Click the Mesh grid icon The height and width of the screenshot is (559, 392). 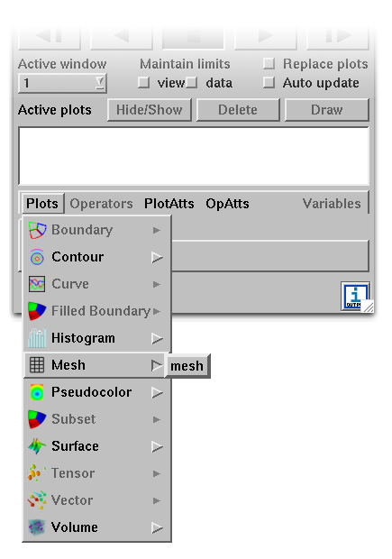[37, 365]
